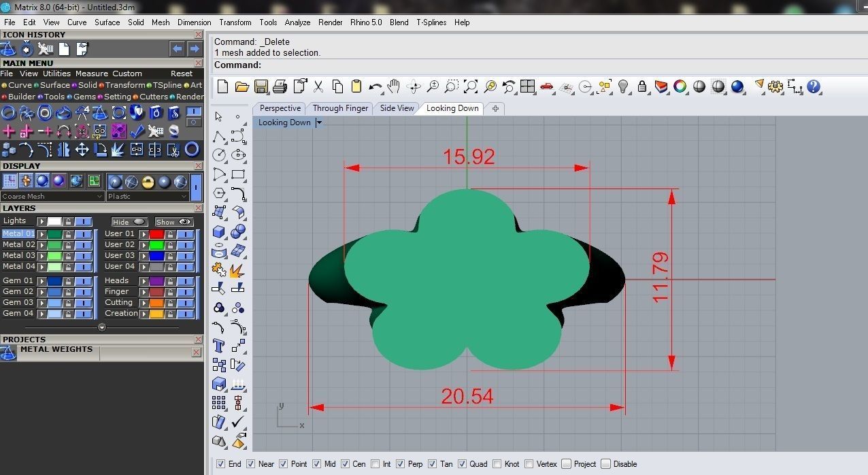This screenshot has height=475, width=868.
Task: Click the color wheel icon in toolbar
Action: coord(680,86)
